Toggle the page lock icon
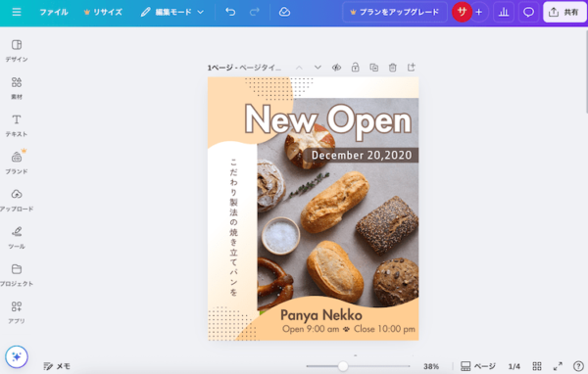 pos(355,68)
